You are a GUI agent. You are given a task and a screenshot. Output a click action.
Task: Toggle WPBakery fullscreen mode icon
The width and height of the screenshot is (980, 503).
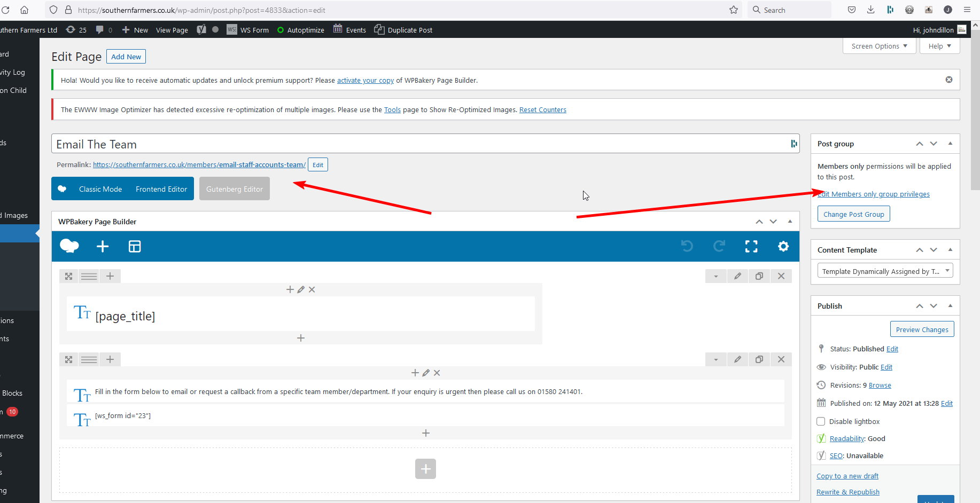coord(751,246)
